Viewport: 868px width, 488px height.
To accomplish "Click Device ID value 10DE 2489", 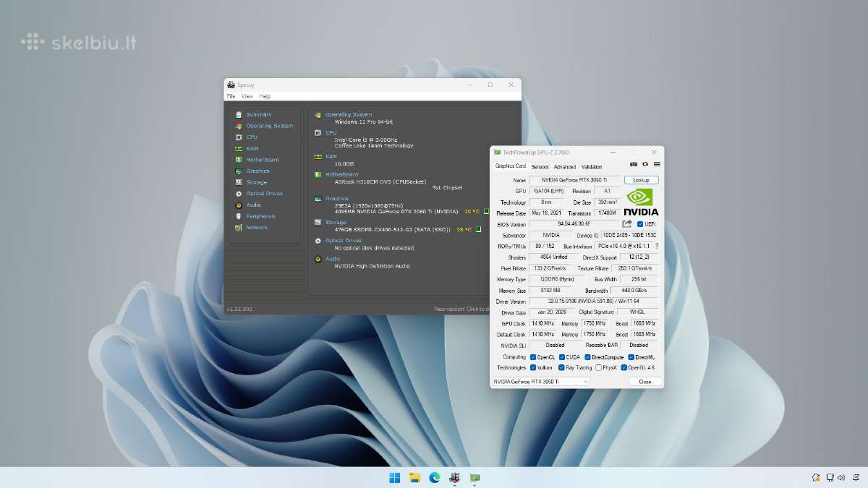I will point(629,235).
